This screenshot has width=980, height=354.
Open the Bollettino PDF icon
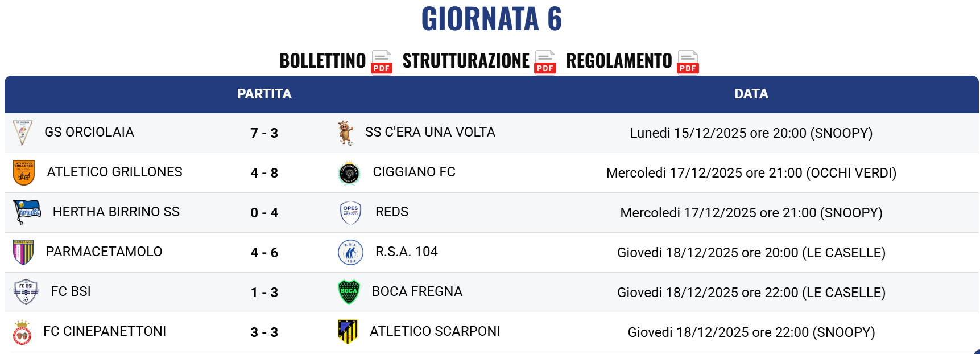pyautogui.click(x=382, y=61)
